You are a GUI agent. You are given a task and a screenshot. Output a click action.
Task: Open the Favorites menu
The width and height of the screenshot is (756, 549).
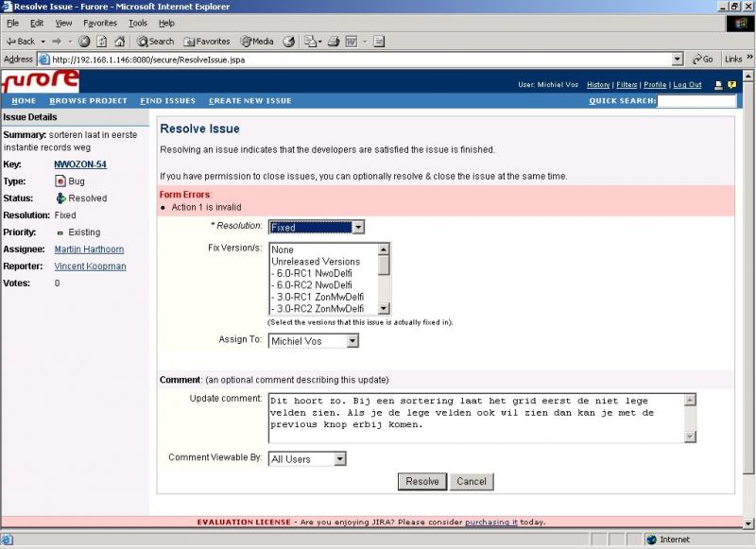[x=100, y=23]
